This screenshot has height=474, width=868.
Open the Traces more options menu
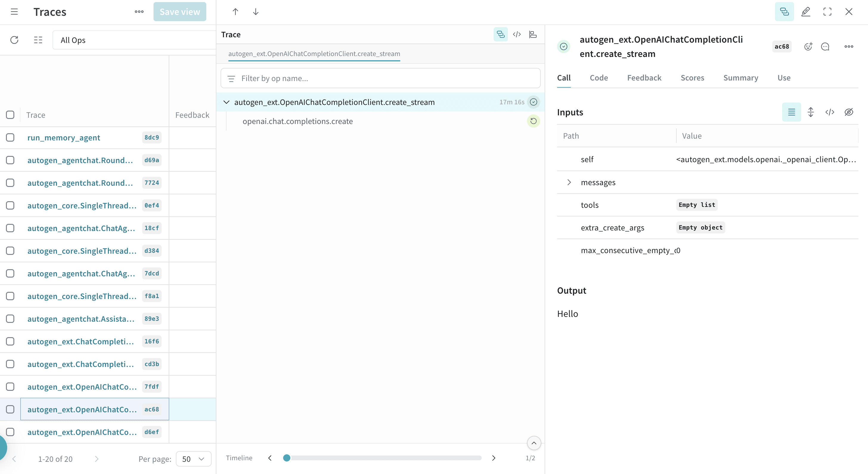[139, 12]
